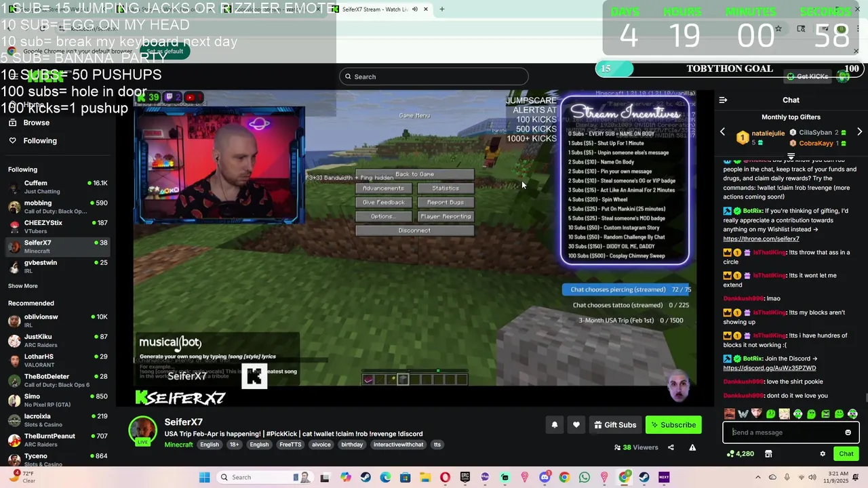The height and width of the screenshot is (488, 868).
Task: Click Back to Game in Minecraft menu
Action: point(414,174)
